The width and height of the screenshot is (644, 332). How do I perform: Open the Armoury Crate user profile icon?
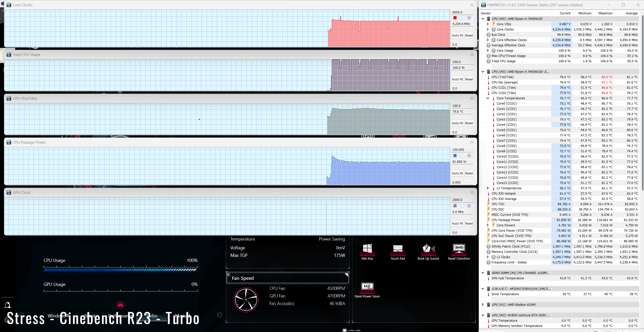8,305
